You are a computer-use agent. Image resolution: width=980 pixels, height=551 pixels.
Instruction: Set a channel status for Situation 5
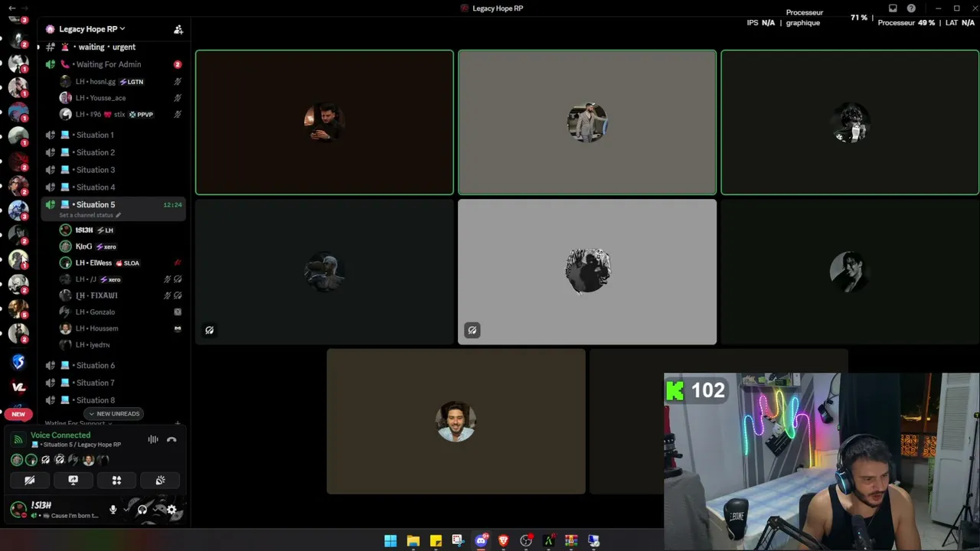pyautogui.click(x=90, y=215)
